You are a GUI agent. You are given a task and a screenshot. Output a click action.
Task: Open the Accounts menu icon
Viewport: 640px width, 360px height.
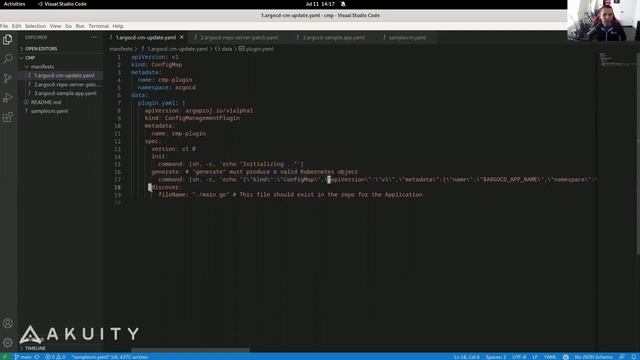click(8, 323)
